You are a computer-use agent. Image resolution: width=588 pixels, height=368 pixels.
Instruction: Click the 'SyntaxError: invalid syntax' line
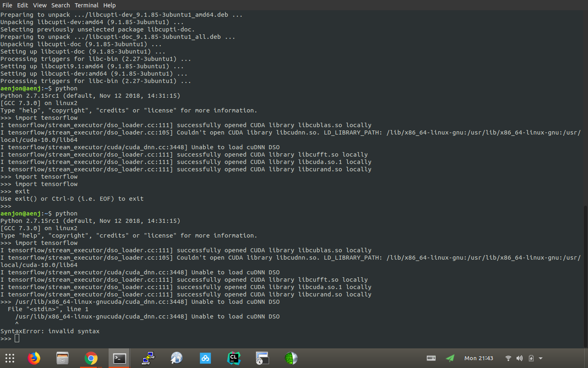tap(50, 331)
